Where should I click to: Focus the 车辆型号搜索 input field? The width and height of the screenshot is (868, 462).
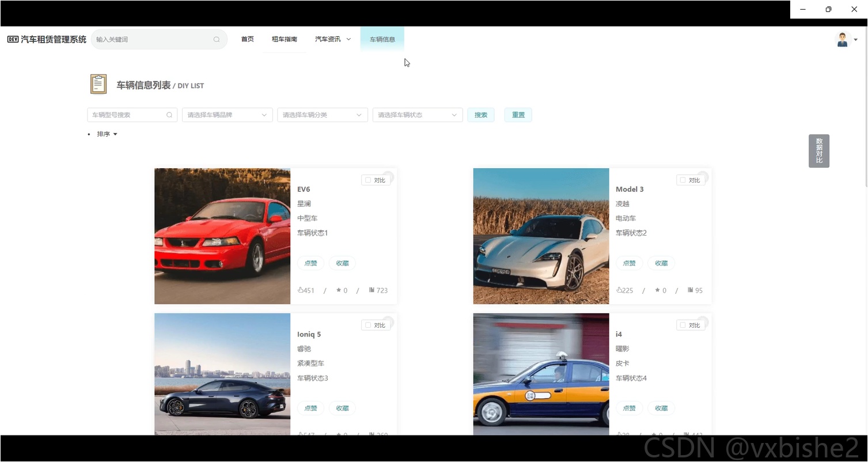(x=132, y=115)
